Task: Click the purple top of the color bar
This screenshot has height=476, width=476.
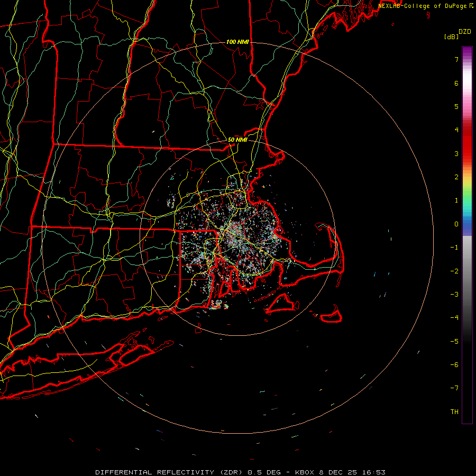Action: click(467, 52)
